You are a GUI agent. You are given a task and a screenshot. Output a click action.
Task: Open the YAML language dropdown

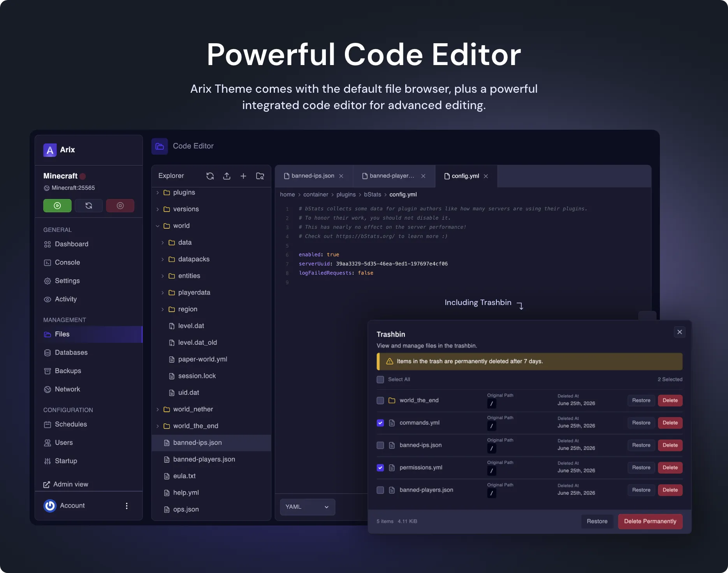[x=308, y=507]
